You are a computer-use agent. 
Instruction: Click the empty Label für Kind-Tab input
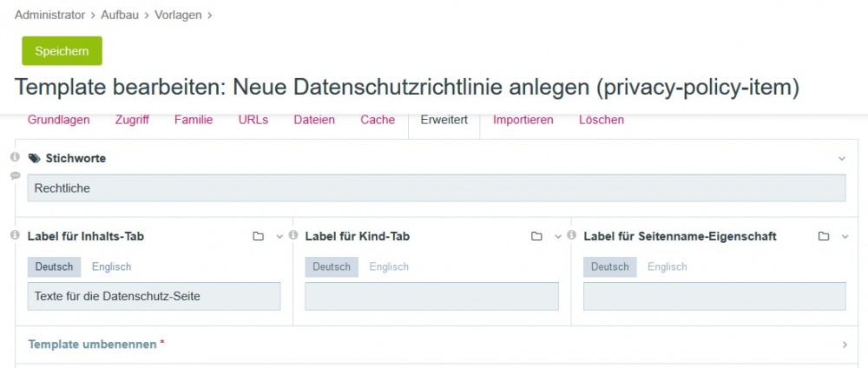pyautogui.click(x=431, y=297)
